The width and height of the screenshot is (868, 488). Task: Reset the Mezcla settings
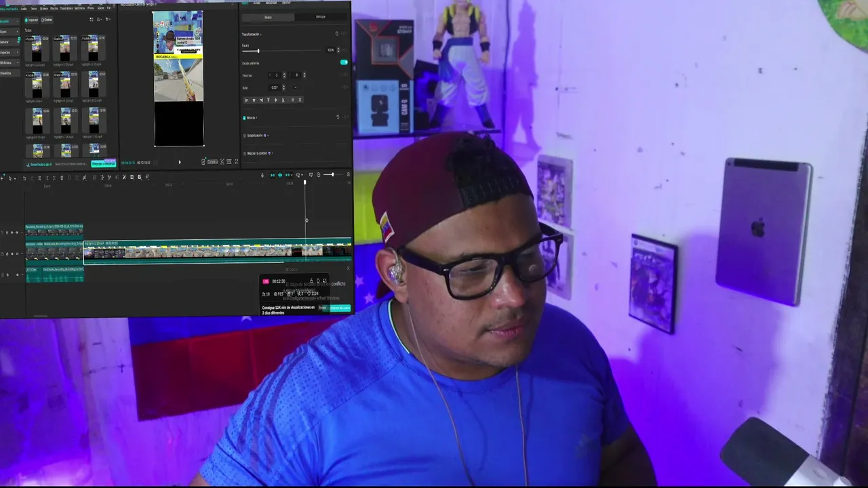338,117
